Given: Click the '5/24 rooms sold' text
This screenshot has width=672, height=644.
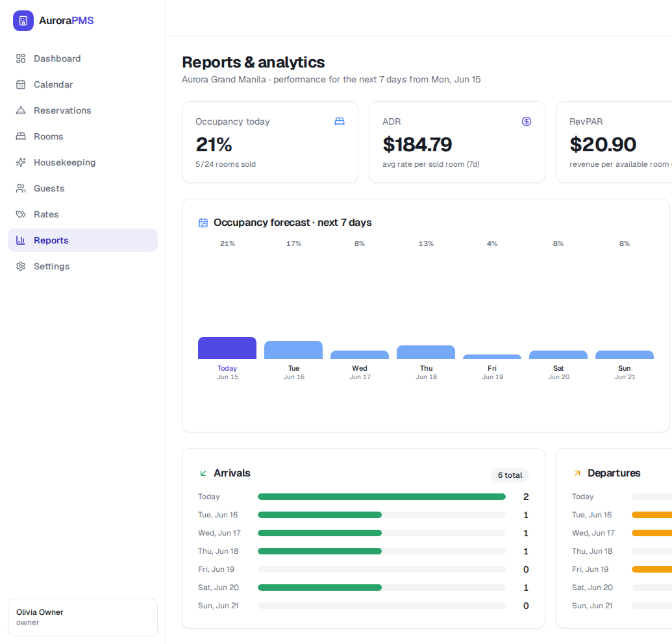Looking at the screenshot, I should point(225,164).
